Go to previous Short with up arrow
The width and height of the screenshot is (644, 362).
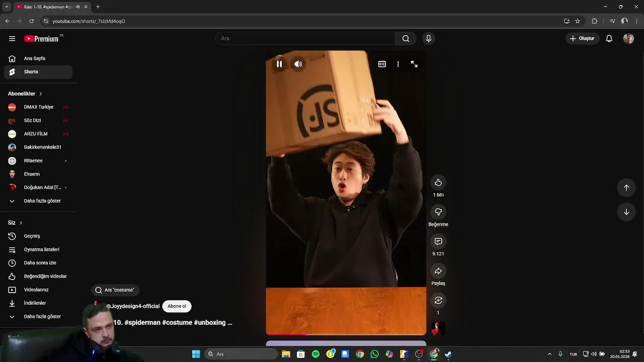click(626, 188)
